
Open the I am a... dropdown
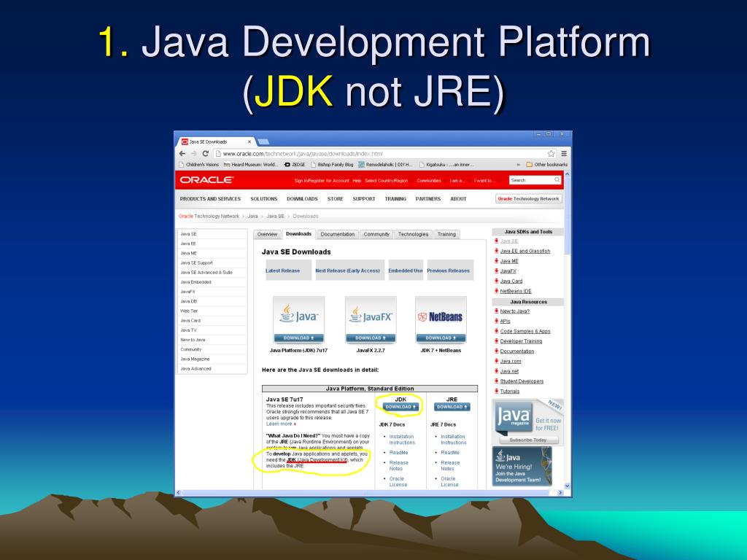[458, 181]
